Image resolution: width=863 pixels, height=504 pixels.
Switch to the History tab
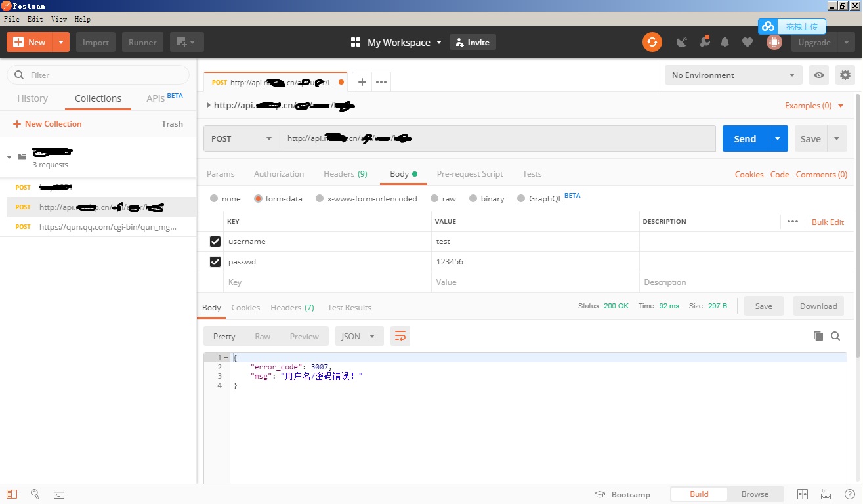(x=32, y=98)
